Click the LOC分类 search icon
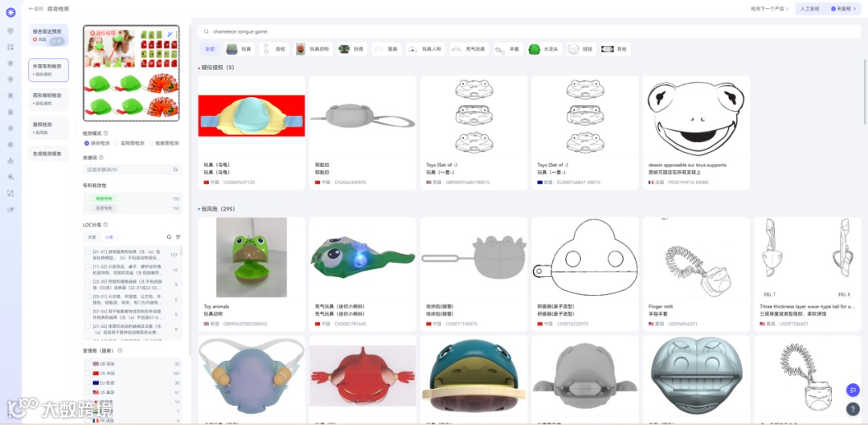The height and width of the screenshot is (425, 868). click(170, 237)
